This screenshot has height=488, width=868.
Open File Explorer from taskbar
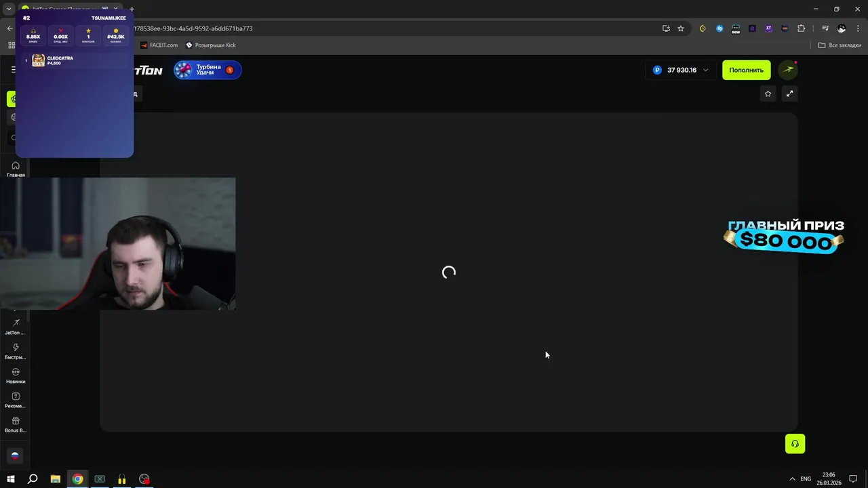pyautogui.click(x=56, y=479)
